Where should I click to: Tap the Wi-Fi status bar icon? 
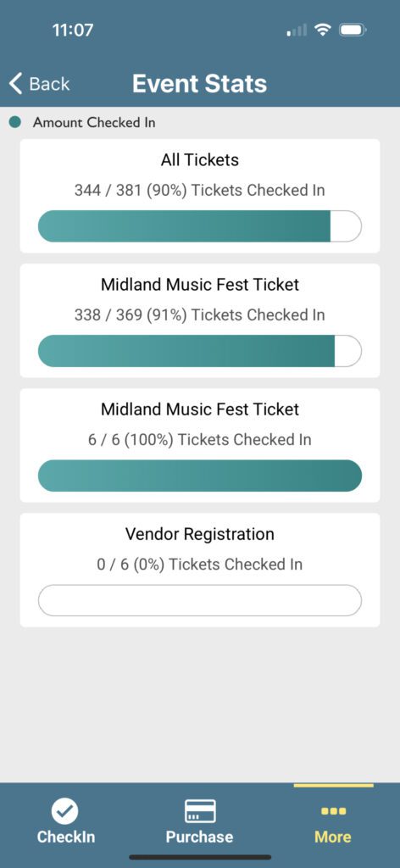point(321,30)
